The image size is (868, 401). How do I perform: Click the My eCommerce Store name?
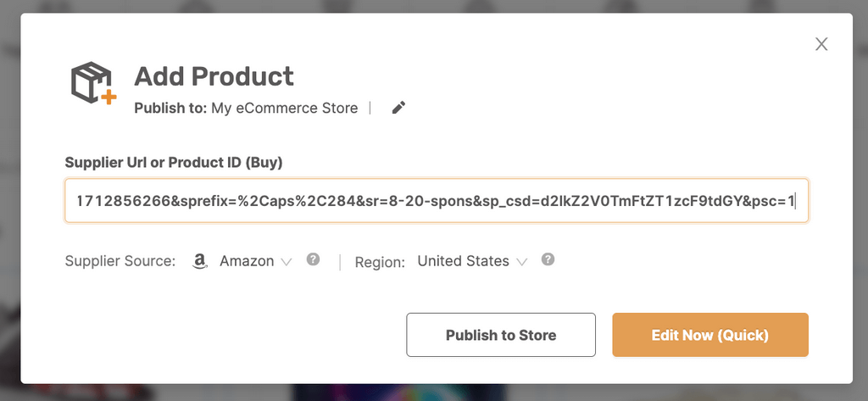click(x=285, y=108)
